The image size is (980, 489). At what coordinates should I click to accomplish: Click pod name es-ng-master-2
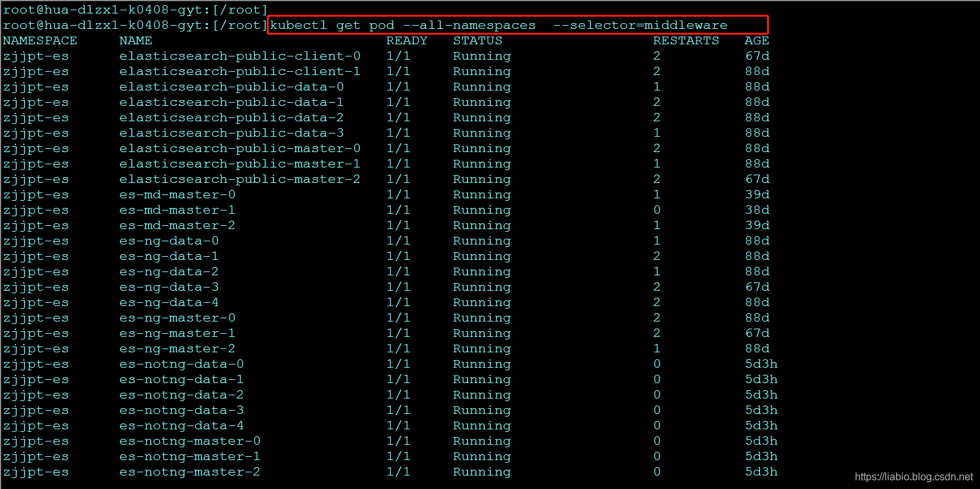tap(177, 348)
